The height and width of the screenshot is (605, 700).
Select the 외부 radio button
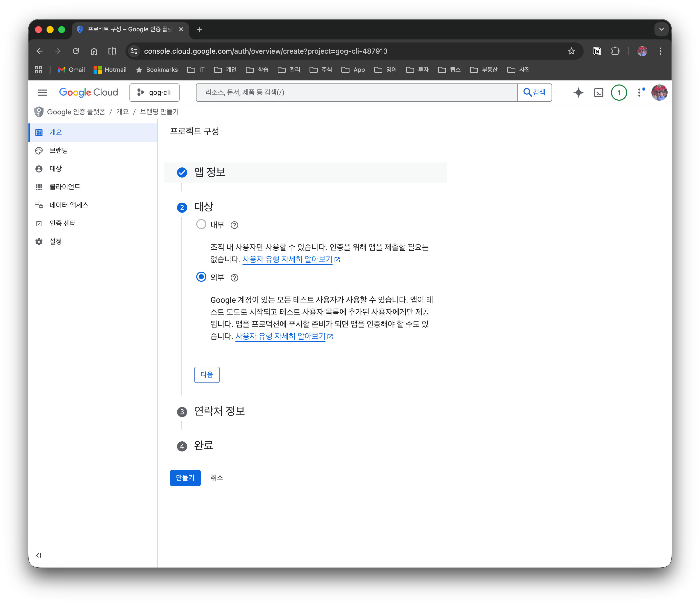tap(201, 277)
